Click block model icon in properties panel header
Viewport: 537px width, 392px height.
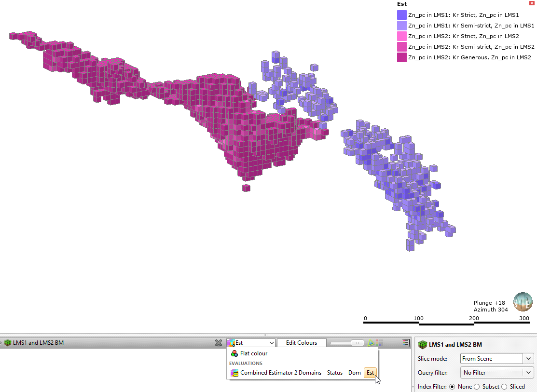423,345
